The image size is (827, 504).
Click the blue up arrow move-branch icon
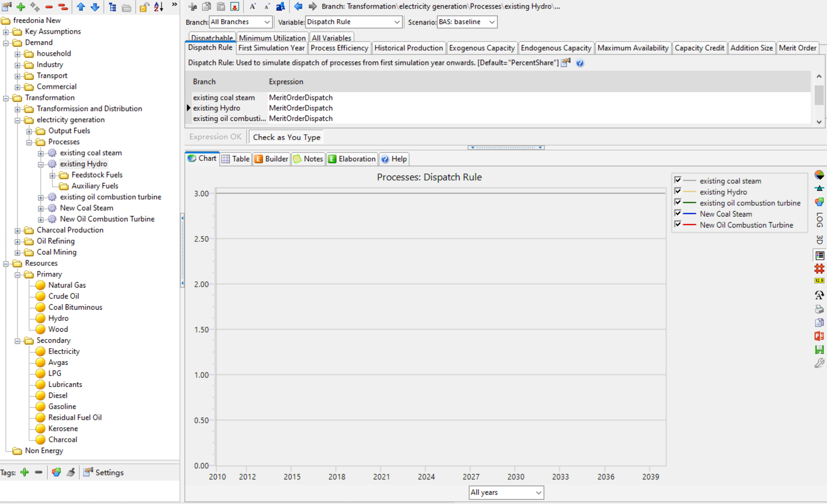(81, 7)
